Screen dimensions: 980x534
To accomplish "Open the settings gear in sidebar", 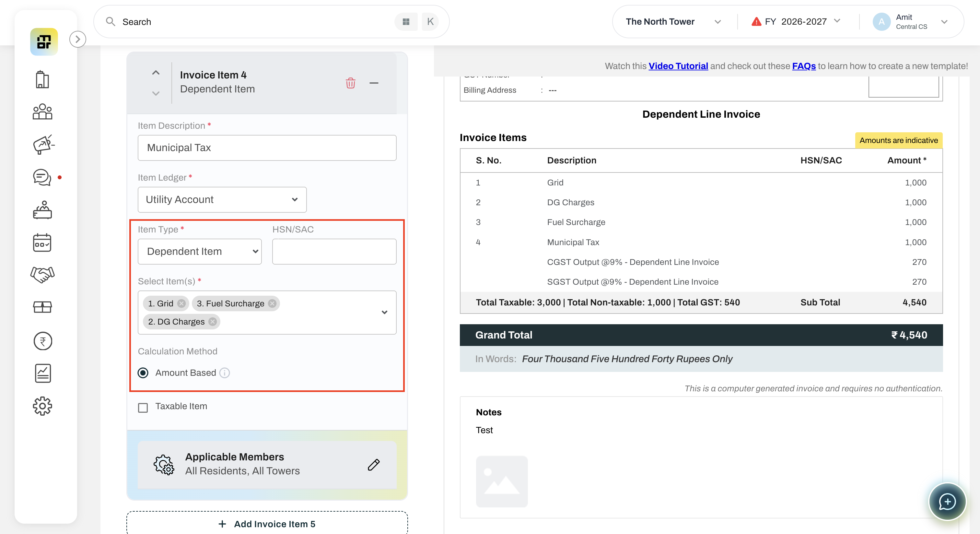I will [x=42, y=406].
